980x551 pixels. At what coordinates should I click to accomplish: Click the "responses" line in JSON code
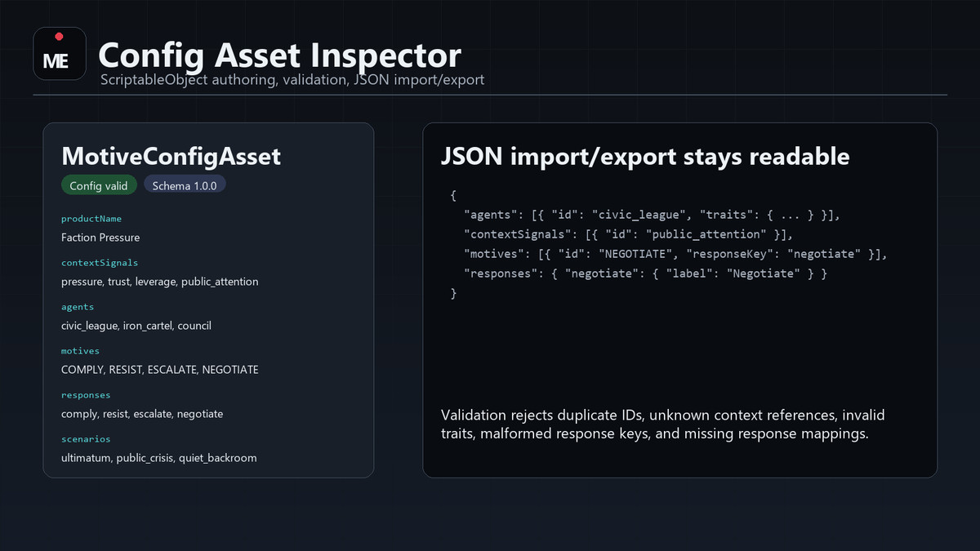645,274
